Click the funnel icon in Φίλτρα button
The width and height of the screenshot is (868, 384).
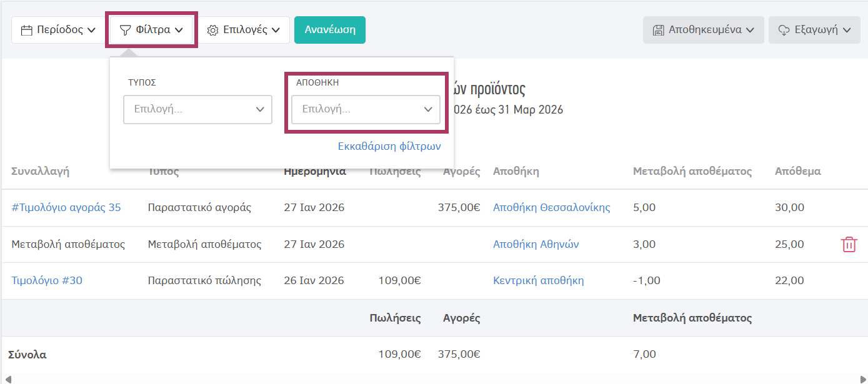coord(126,30)
